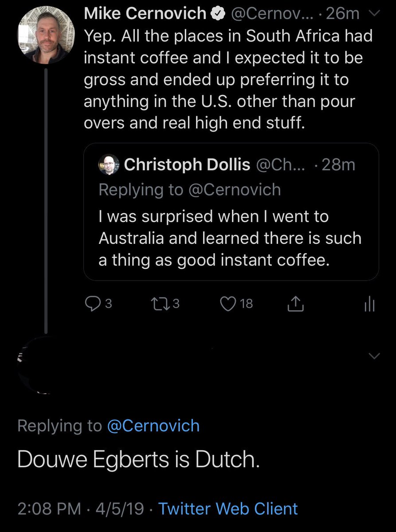Expand the top tweet's chevron menu

pos(375,14)
